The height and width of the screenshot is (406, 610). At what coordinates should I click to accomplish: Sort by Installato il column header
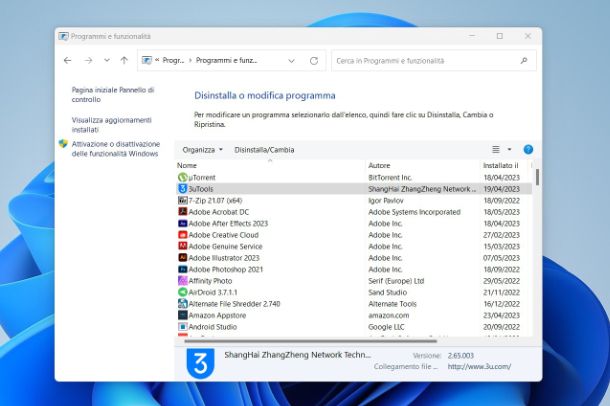pos(501,165)
